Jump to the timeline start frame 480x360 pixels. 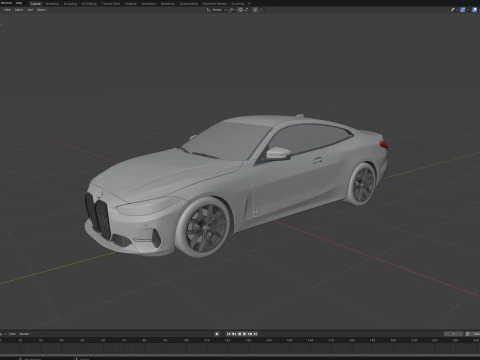coord(228,334)
